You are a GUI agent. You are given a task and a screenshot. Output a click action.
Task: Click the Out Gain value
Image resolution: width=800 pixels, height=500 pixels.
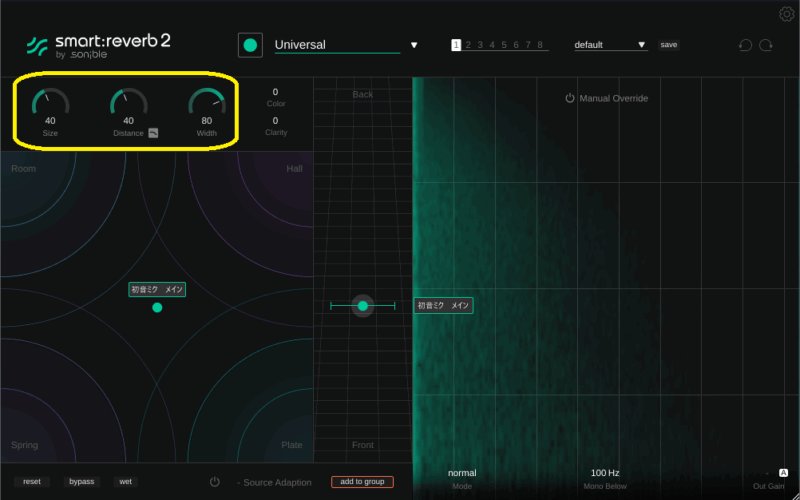click(x=767, y=473)
